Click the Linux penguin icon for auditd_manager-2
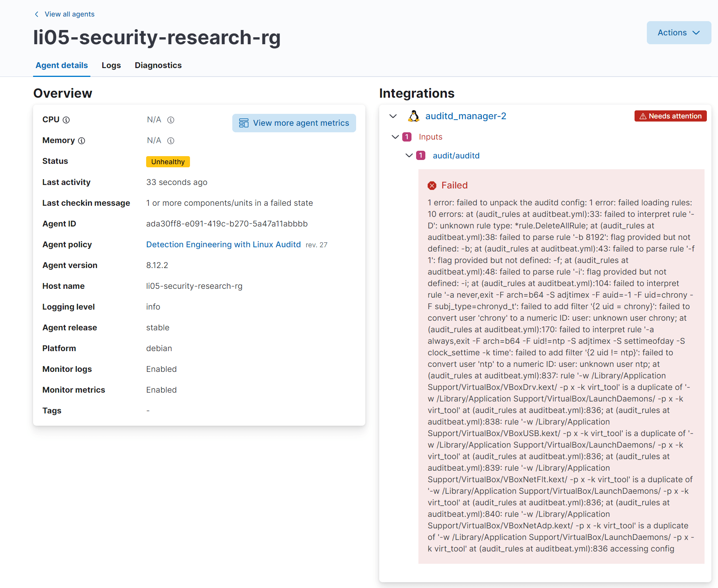This screenshot has height=588, width=718. click(x=414, y=116)
